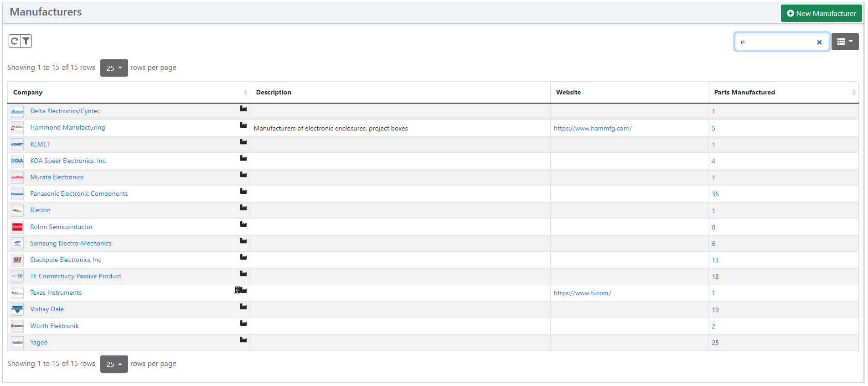The image size is (868, 386).
Task: Click the Texas Instruments supplier building icon
Action: point(237,290)
